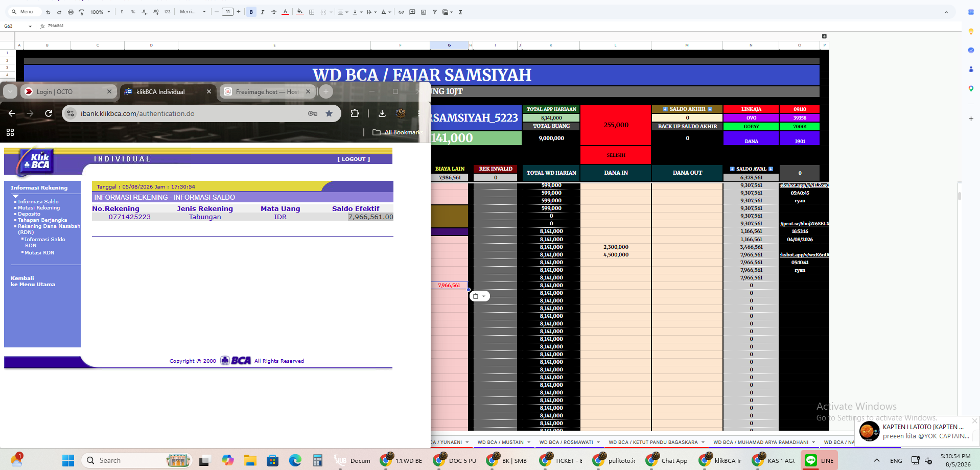Open the browser extensions puzzle icon
This screenshot has width=980, height=470.
click(x=355, y=113)
